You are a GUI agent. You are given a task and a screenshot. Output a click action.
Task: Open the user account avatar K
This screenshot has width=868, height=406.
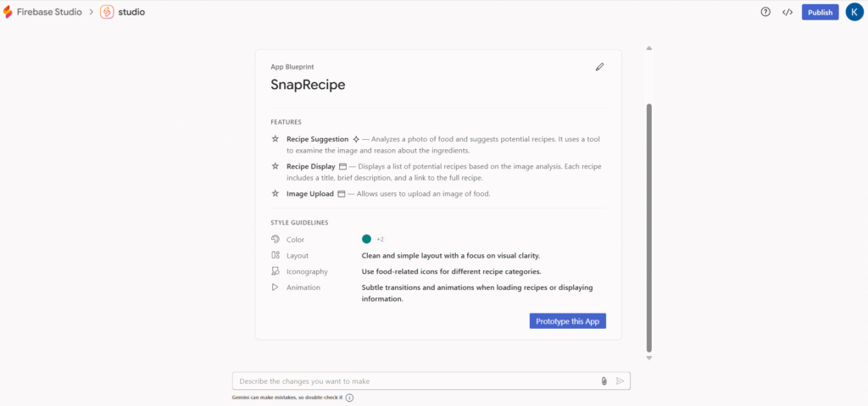[854, 12]
